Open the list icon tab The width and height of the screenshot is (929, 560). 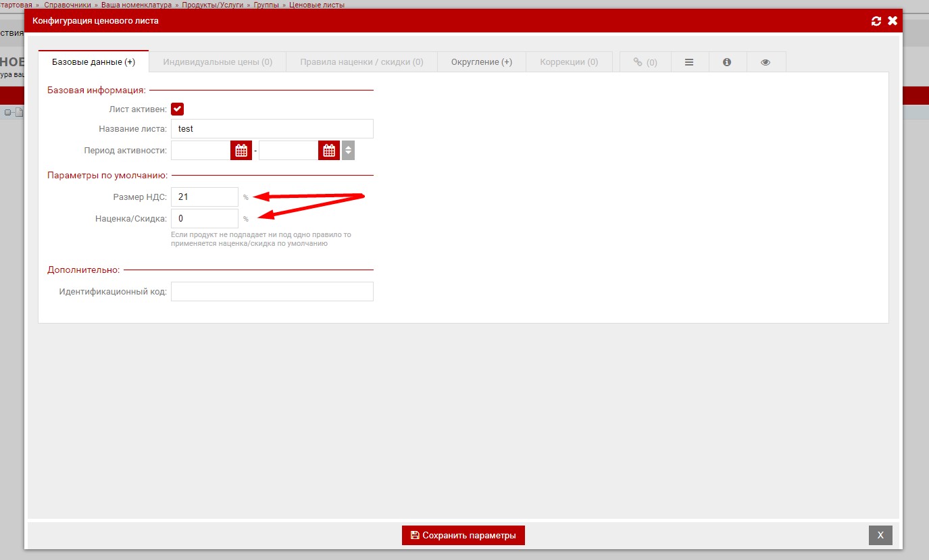(x=689, y=62)
